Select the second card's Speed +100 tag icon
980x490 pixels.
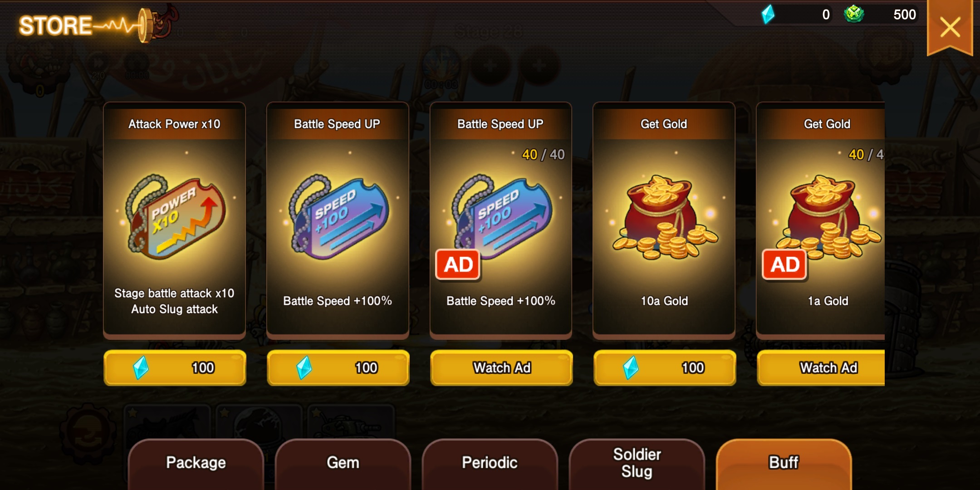click(339, 217)
